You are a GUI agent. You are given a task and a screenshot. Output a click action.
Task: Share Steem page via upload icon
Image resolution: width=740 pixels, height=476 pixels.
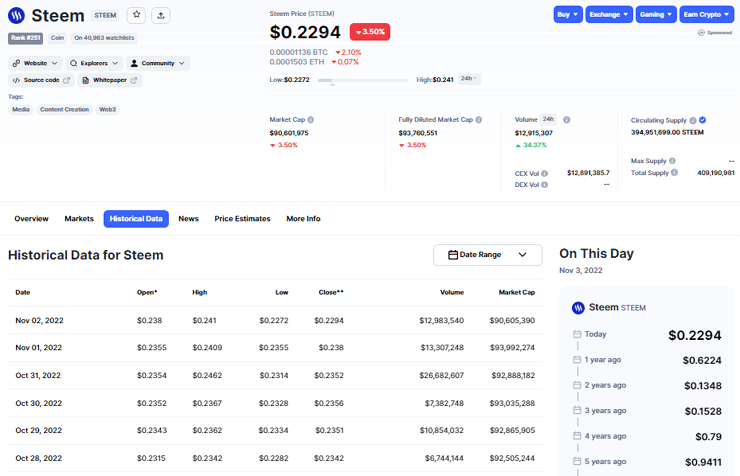[x=161, y=15]
